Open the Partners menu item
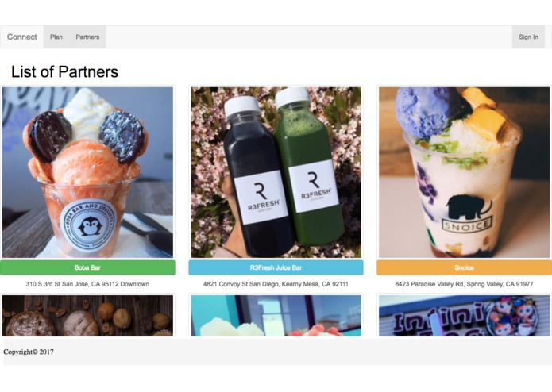The height and width of the screenshot is (392, 552). (87, 37)
